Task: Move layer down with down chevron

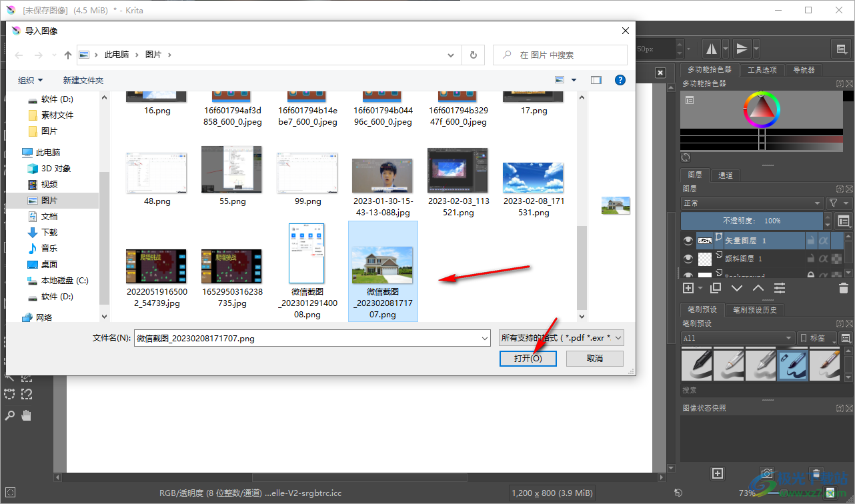Action: click(737, 288)
